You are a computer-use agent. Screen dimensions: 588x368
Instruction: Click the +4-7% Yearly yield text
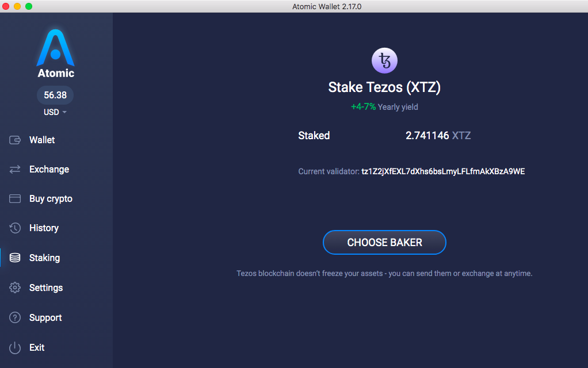[384, 107]
